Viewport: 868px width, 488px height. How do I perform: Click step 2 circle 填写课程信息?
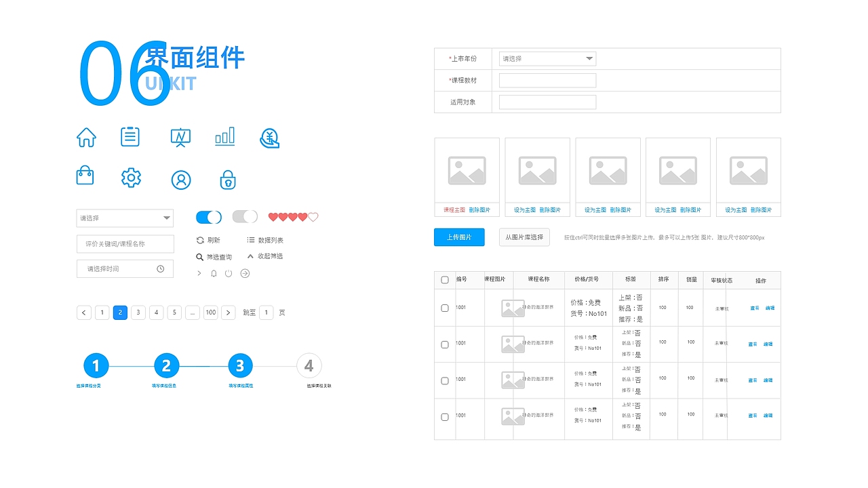tap(166, 366)
